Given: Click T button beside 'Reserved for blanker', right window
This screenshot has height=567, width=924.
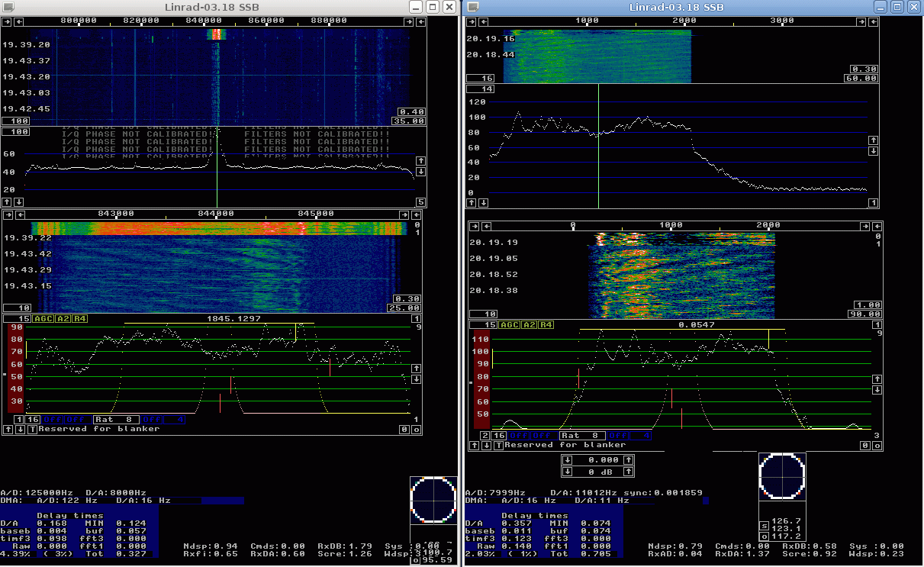Looking at the screenshot, I should coord(498,445).
